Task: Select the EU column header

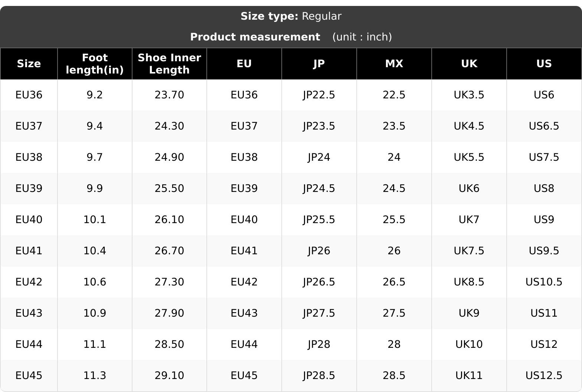Action: coord(244,64)
